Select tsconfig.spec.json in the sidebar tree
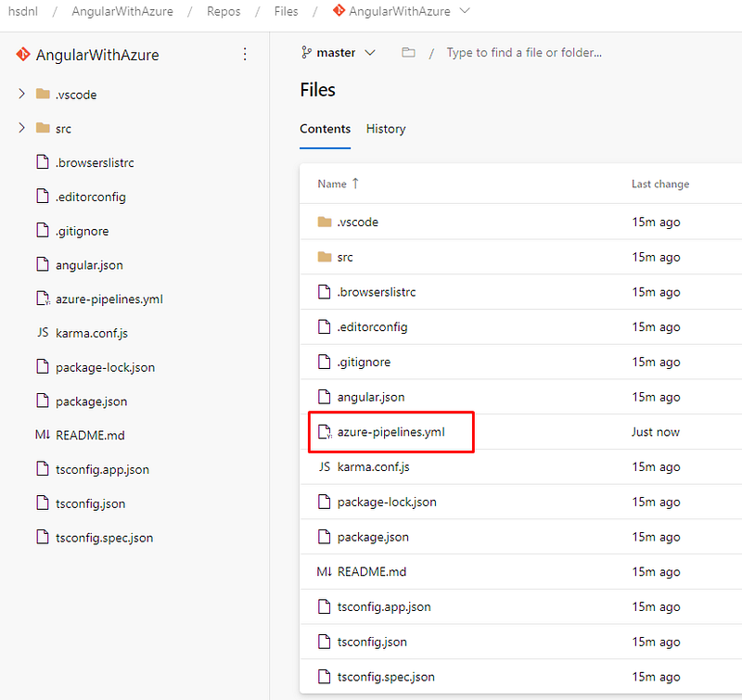The image size is (742, 700). point(104,538)
